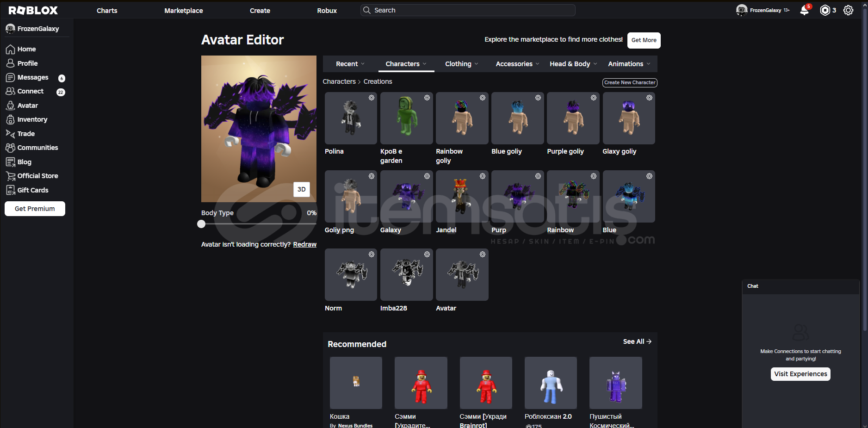Expand the Head & Body dropdown tab
Image resolution: width=868 pixels, height=428 pixels.
(x=573, y=64)
